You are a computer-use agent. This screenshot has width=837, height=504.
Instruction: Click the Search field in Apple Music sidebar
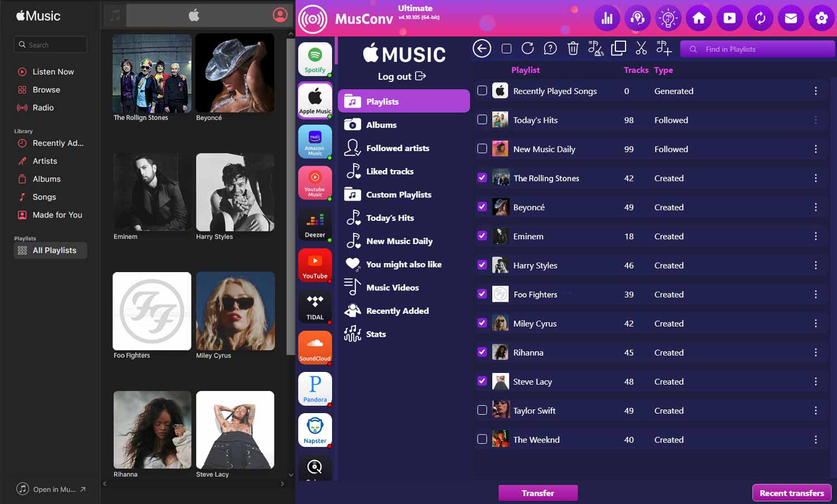click(x=50, y=45)
